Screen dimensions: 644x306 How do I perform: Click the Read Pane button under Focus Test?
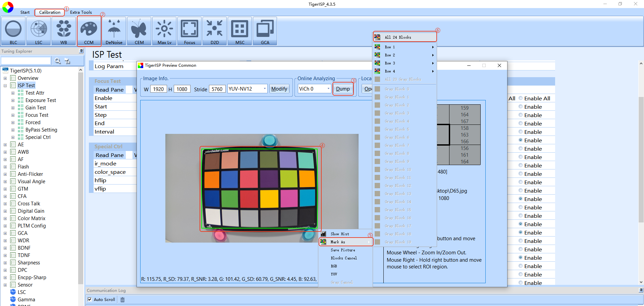point(110,90)
